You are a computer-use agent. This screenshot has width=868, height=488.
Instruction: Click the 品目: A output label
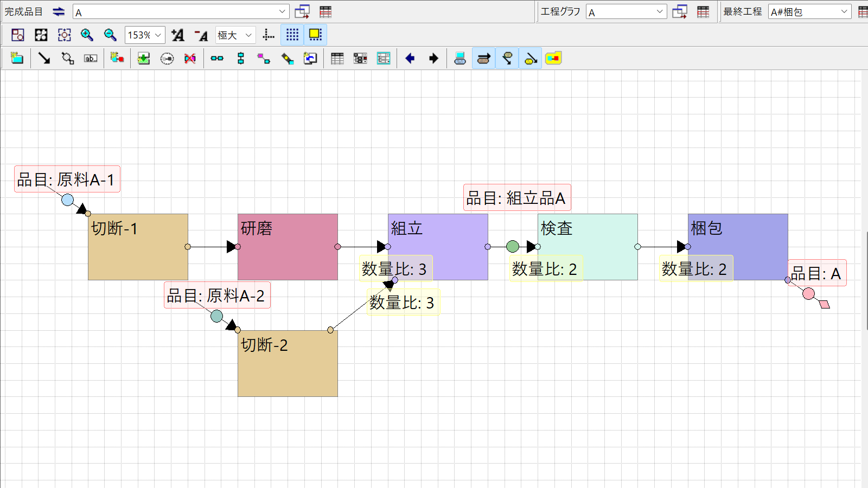(816, 273)
